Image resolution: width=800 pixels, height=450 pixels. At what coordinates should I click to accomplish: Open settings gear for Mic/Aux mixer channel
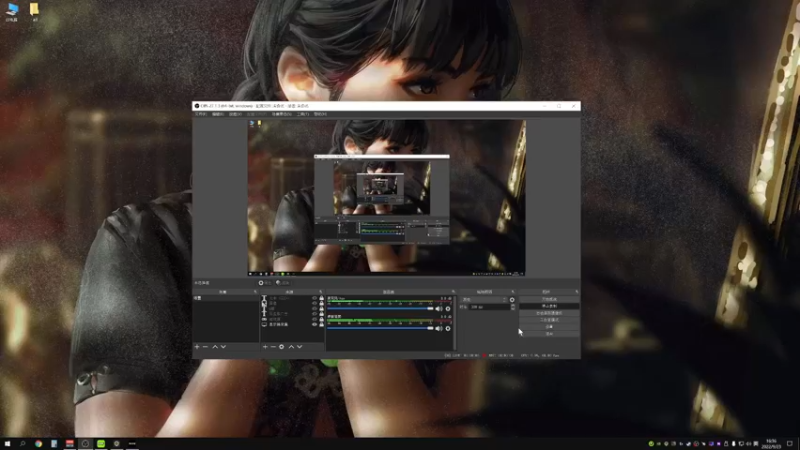coord(448,309)
